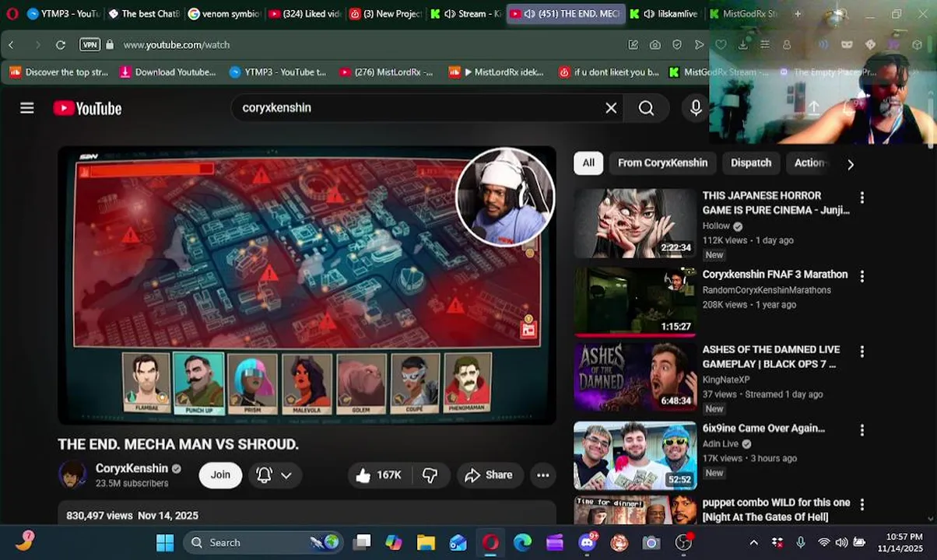Click the edit page icon in address bar
This screenshot has height=560, width=937.
[x=633, y=45]
